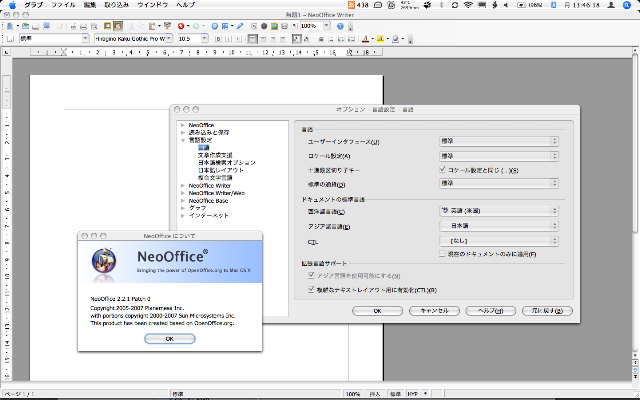The height and width of the screenshot is (400, 640).
Task: Expand the NeoOffice Writer tree node
Action: click(x=183, y=185)
